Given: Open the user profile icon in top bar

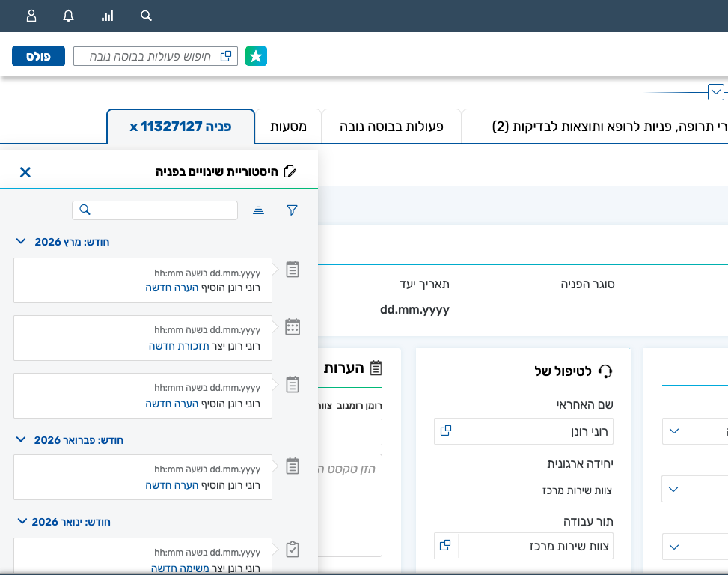Looking at the screenshot, I should click(31, 16).
